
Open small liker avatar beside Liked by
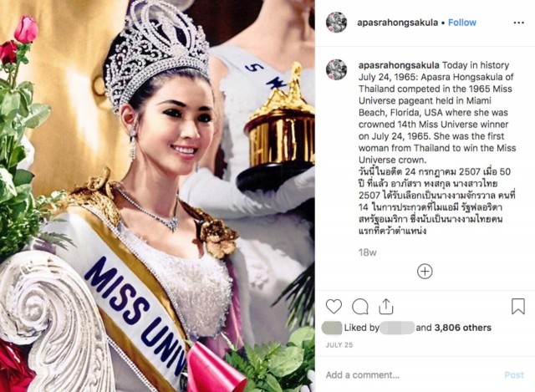coord(332,328)
